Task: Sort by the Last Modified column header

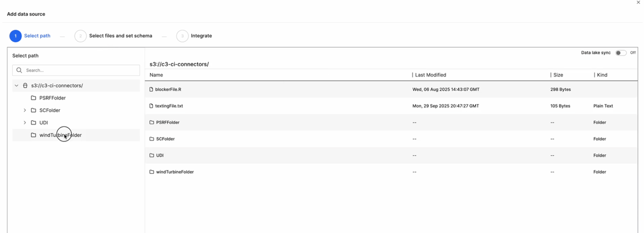Action: (431, 75)
